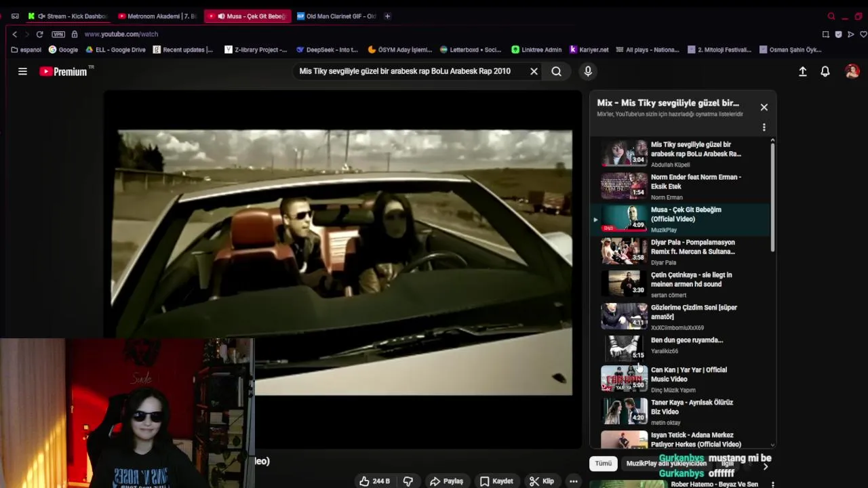Open ELL - Google Drive bookmark
868x488 pixels.
(115, 49)
